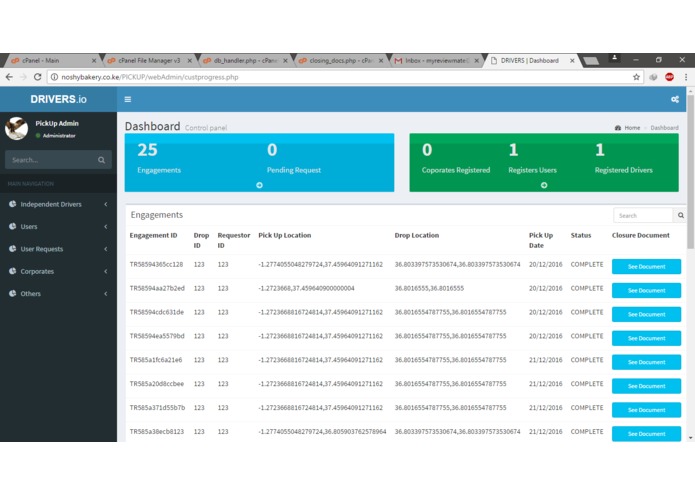
Task: See Document for TR585a1fc6a21e6
Action: (x=646, y=362)
